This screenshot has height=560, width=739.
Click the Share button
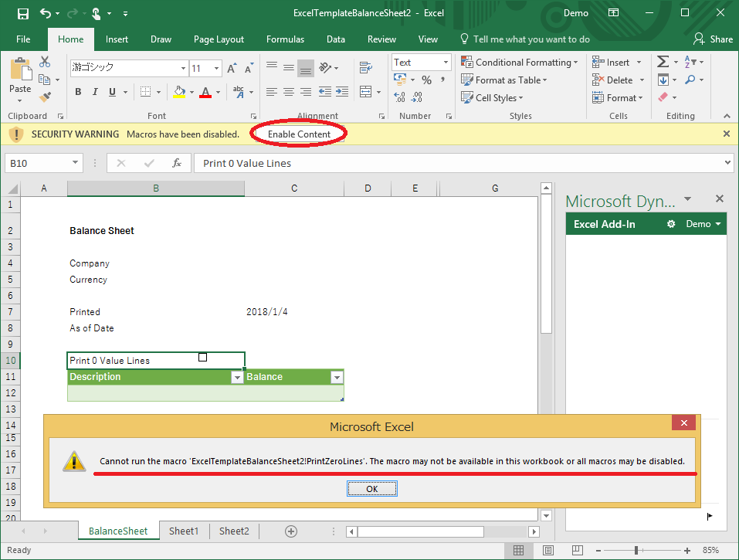(x=713, y=39)
